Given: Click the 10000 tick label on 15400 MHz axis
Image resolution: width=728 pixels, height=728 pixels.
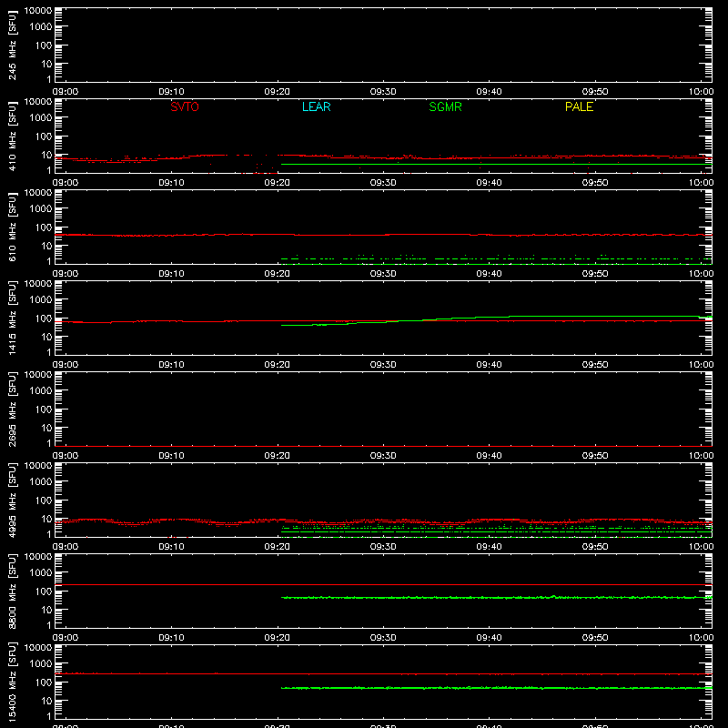Looking at the screenshot, I should point(38,647).
